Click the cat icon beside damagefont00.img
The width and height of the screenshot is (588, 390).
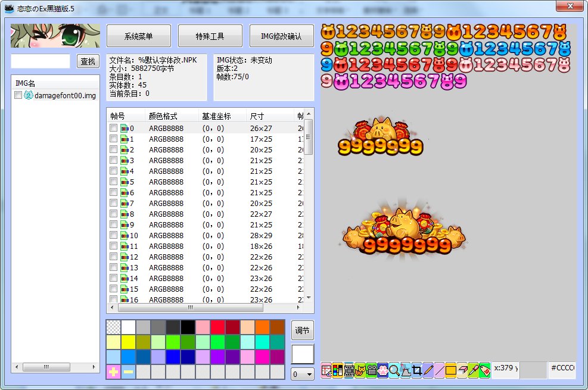(29, 95)
